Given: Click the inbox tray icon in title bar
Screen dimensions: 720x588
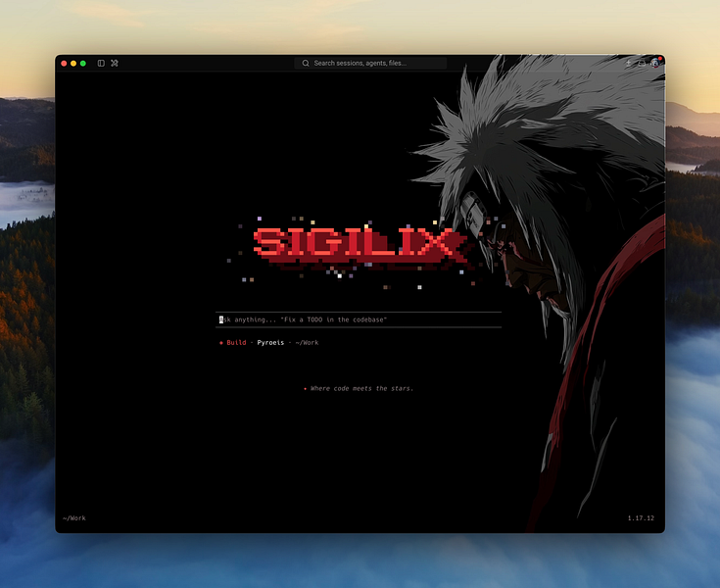Looking at the screenshot, I should pyautogui.click(x=642, y=63).
